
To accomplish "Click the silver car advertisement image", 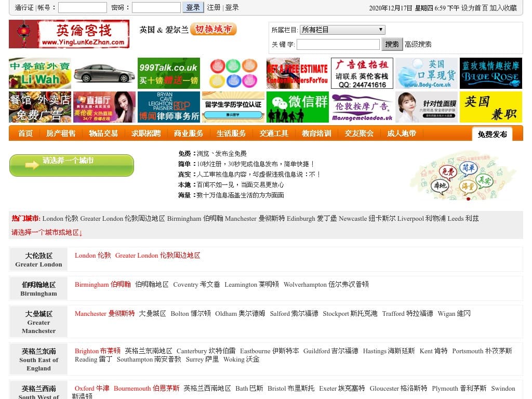I will pos(104,73).
